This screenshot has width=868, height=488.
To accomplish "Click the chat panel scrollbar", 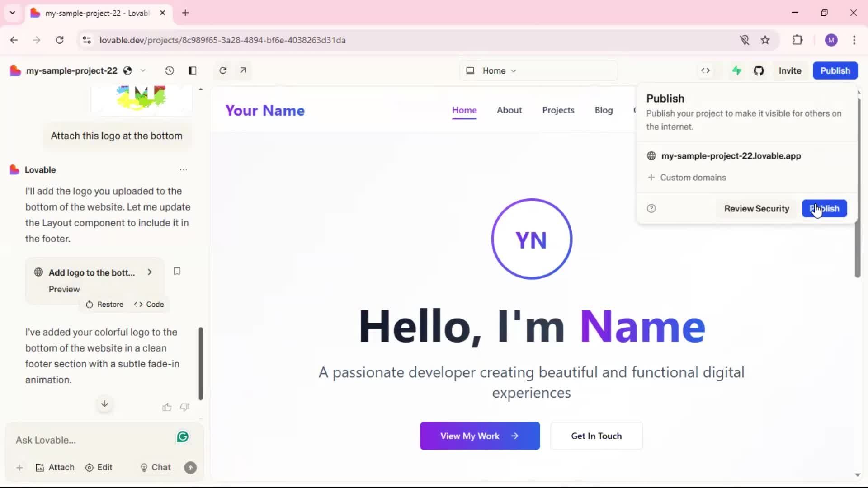I will tap(201, 364).
